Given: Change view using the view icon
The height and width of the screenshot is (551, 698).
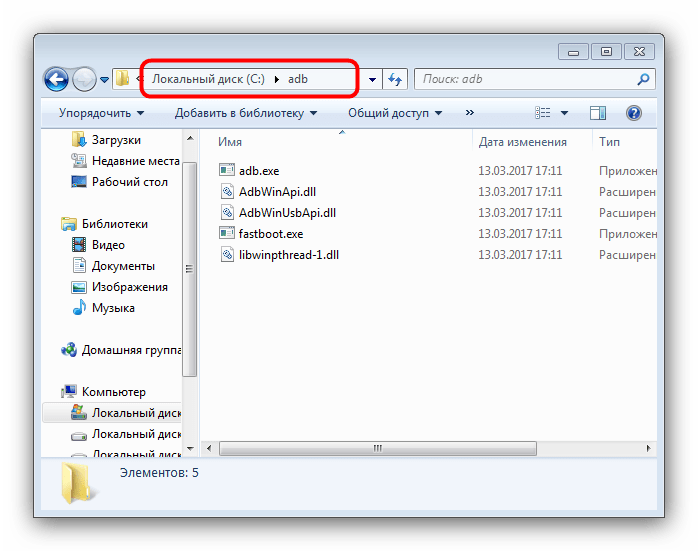Looking at the screenshot, I should click(x=543, y=113).
